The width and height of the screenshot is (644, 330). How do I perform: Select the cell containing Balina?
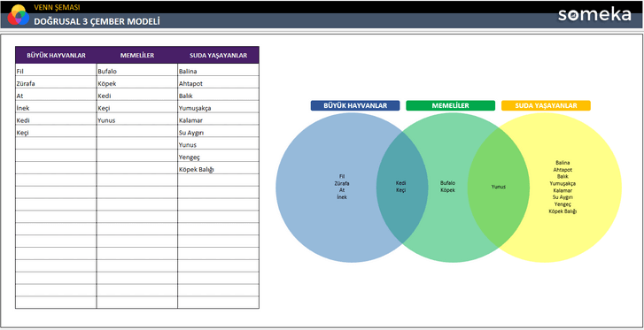pyautogui.click(x=218, y=70)
